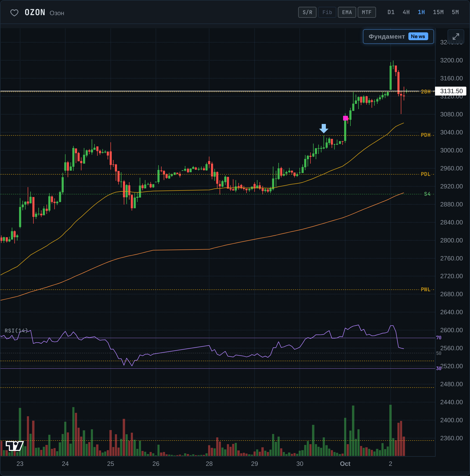
Task: Click the PDH level label
Action: [426, 135]
